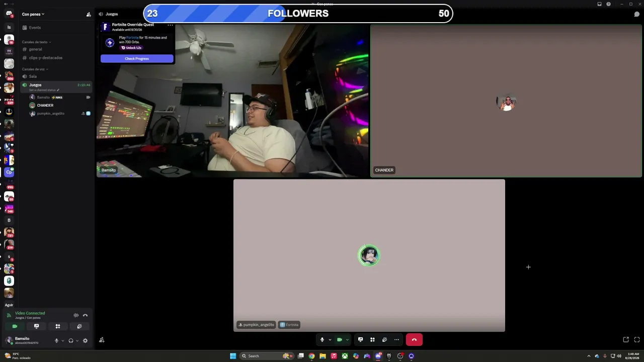Select the Juegos voice channel
The height and width of the screenshot is (362, 644).
tap(56, 86)
